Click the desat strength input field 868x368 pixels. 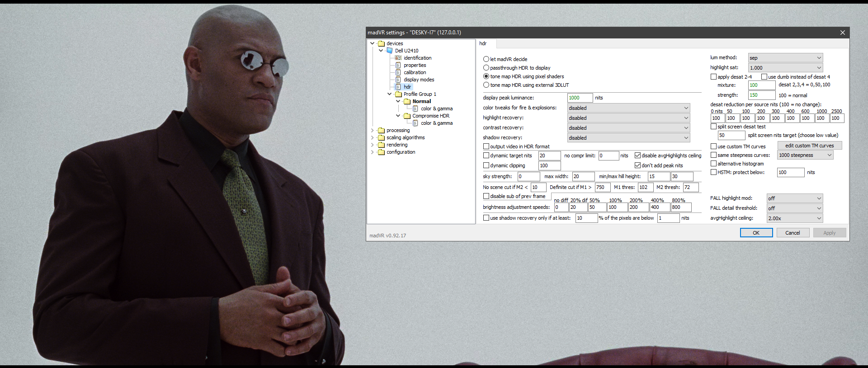[x=762, y=95]
